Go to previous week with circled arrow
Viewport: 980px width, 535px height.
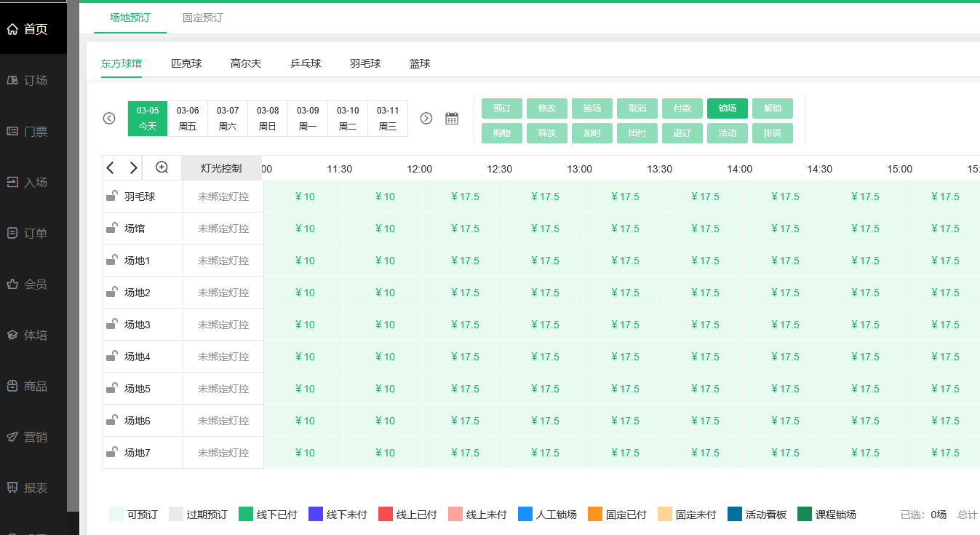pyautogui.click(x=109, y=119)
